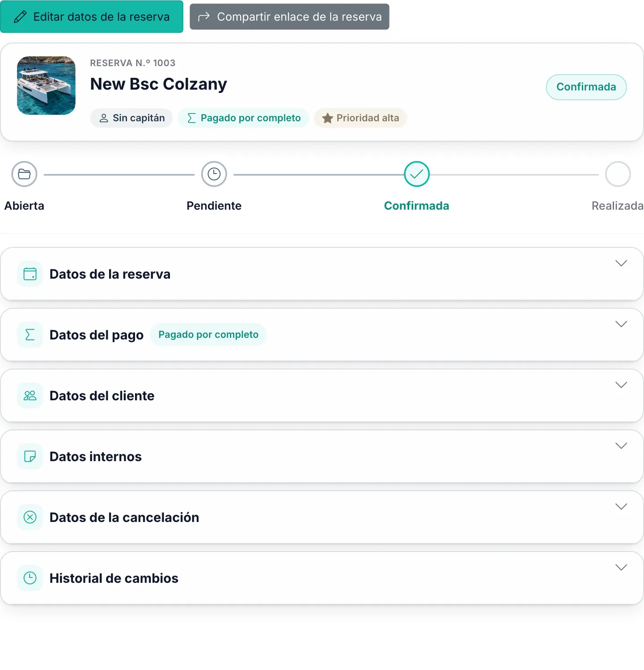Click the X-circle icon beside Datos de la cancelación
The width and height of the screenshot is (644, 670).
pyautogui.click(x=30, y=517)
